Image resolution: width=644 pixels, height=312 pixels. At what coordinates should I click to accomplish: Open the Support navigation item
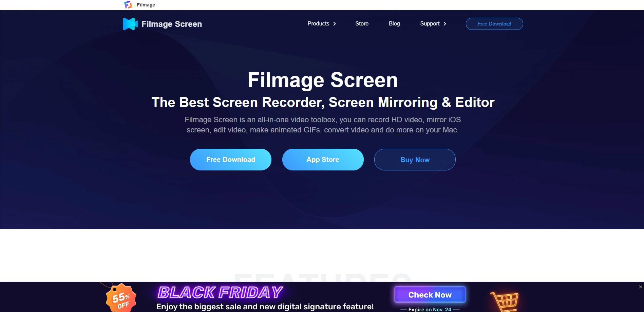[x=430, y=23]
